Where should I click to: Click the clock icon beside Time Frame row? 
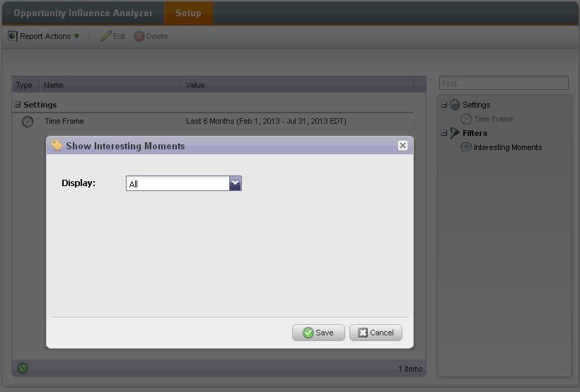point(28,122)
